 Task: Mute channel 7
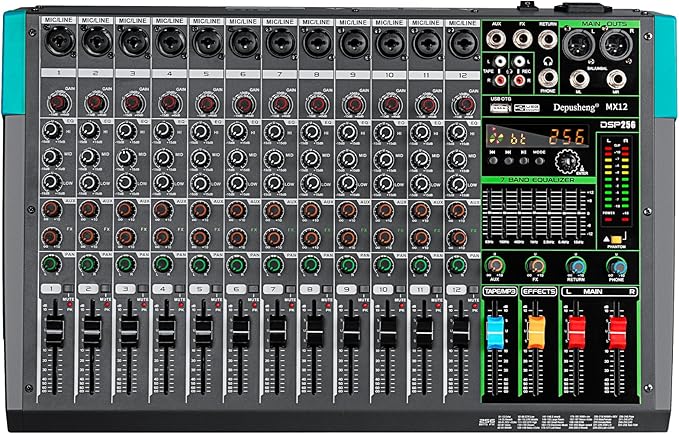click(291, 289)
